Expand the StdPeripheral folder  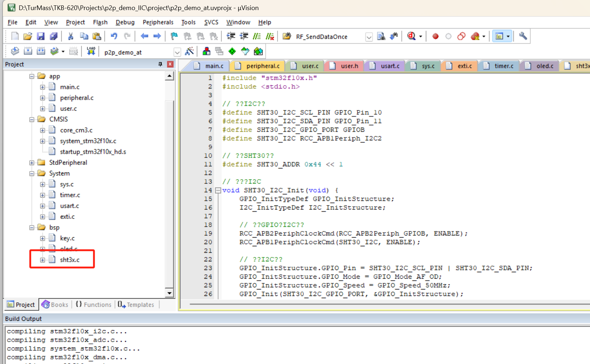pos(32,162)
